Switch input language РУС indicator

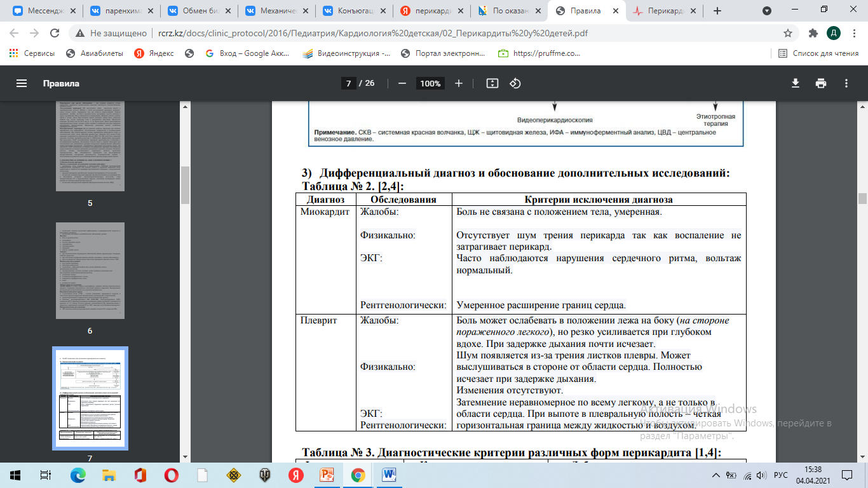pos(781,475)
